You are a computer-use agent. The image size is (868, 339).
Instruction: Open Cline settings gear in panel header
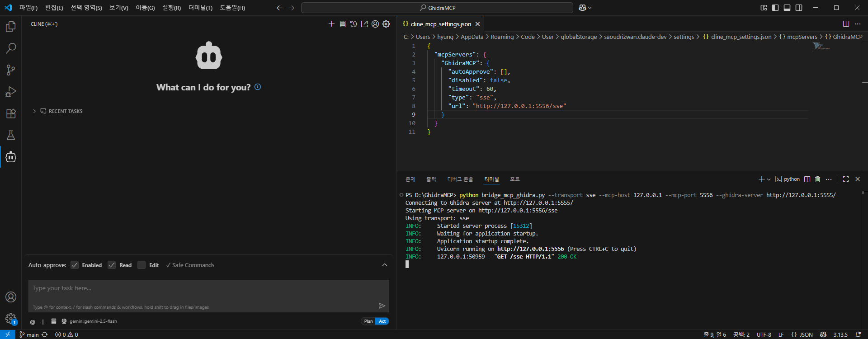pos(386,24)
